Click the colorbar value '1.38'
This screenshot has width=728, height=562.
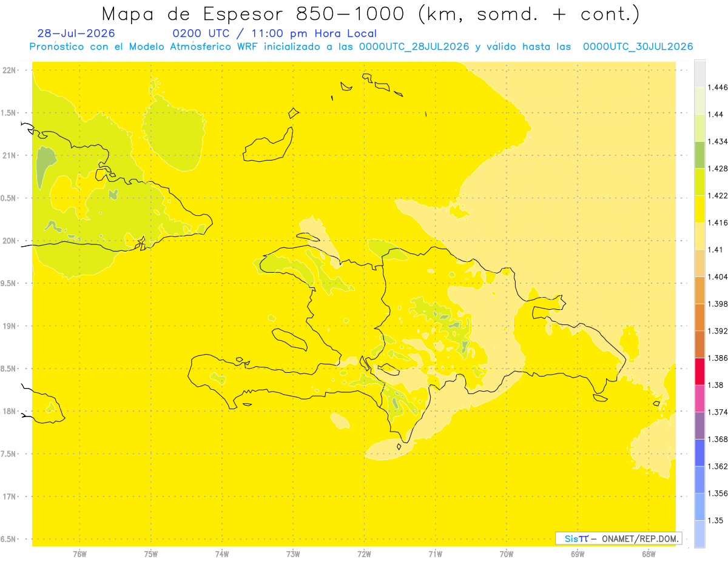[716, 385]
